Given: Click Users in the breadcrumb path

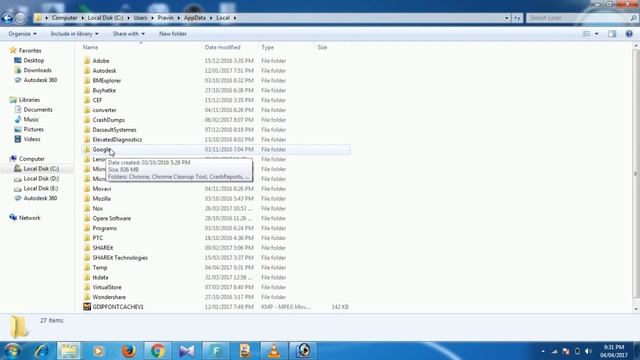Looking at the screenshot, I should (x=140, y=18).
